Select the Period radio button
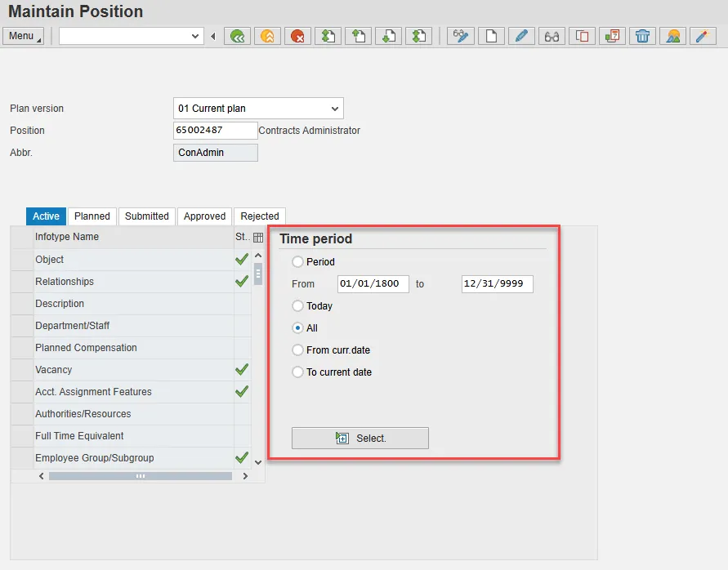Viewport: 728px width, 570px height. [x=297, y=262]
